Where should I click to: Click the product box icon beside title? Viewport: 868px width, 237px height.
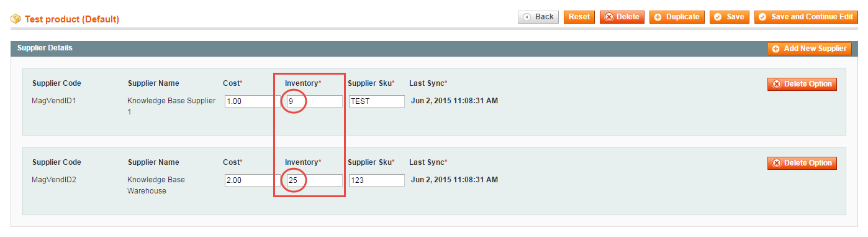click(16, 19)
